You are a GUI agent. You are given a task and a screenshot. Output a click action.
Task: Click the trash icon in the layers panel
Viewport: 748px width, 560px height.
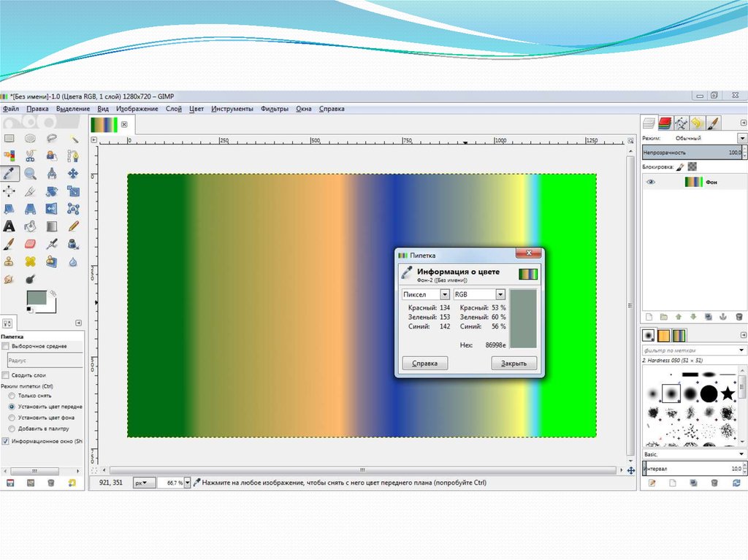[739, 317]
